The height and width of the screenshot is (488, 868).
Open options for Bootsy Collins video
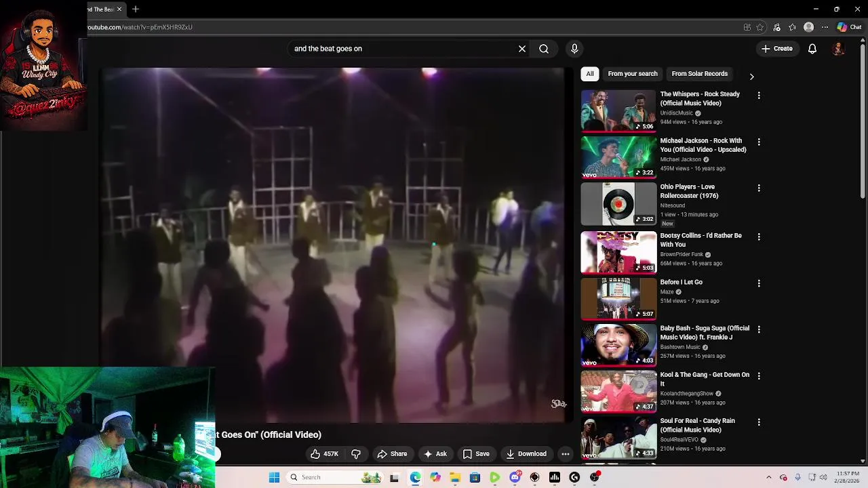tap(759, 237)
